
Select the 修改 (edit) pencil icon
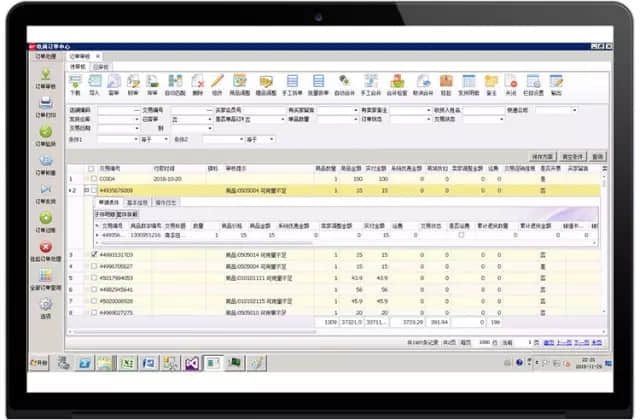217,84
